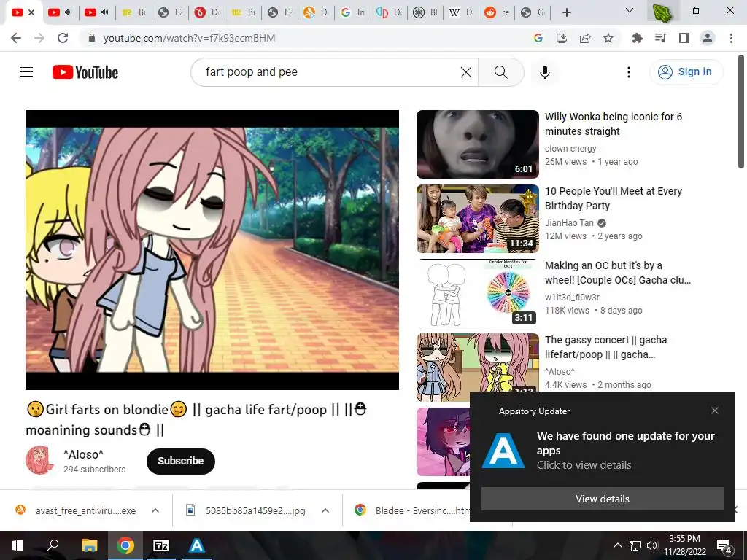The width and height of the screenshot is (747, 560).
Task: Open the avast_free_antiviru....exe download
Action: (76, 510)
